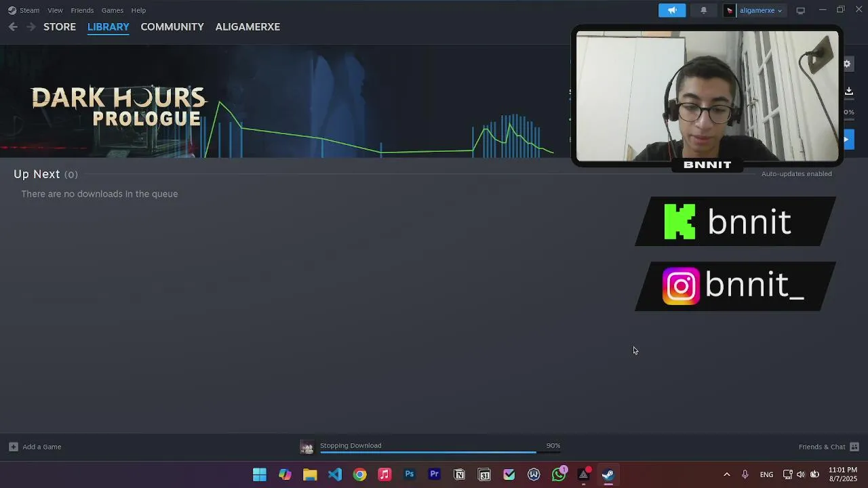The image size is (868, 488).
Task: Click the plus icon beside Add a Game
Action: pos(13,447)
